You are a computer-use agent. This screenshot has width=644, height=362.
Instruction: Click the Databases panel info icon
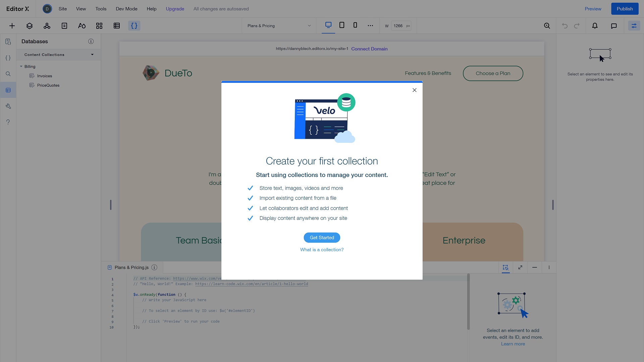click(91, 41)
